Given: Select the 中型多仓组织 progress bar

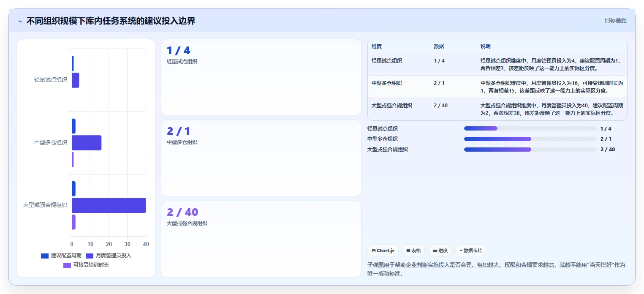Looking at the screenshot, I should tap(530, 139).
